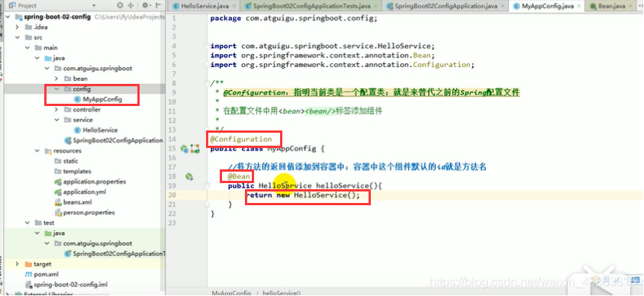Switch to the SpringBoot02ConfigApplicationTests.java tab
Screen dimensions: 644x296
[x=311, y=6]
